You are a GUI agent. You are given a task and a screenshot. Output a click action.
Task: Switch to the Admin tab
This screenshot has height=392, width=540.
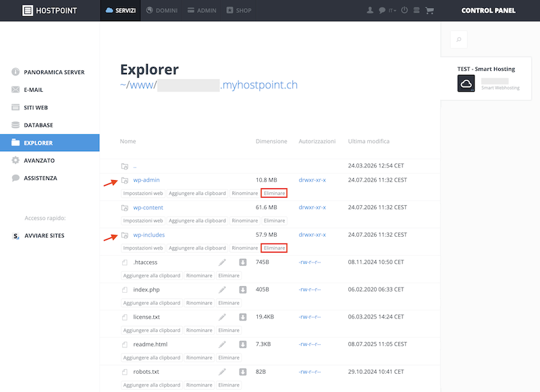coord(202,11)
